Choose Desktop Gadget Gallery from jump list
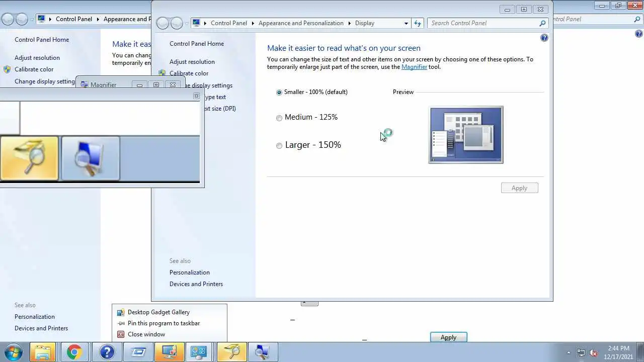The width and height of the screenshot is (644, 362). coord(158,312)
